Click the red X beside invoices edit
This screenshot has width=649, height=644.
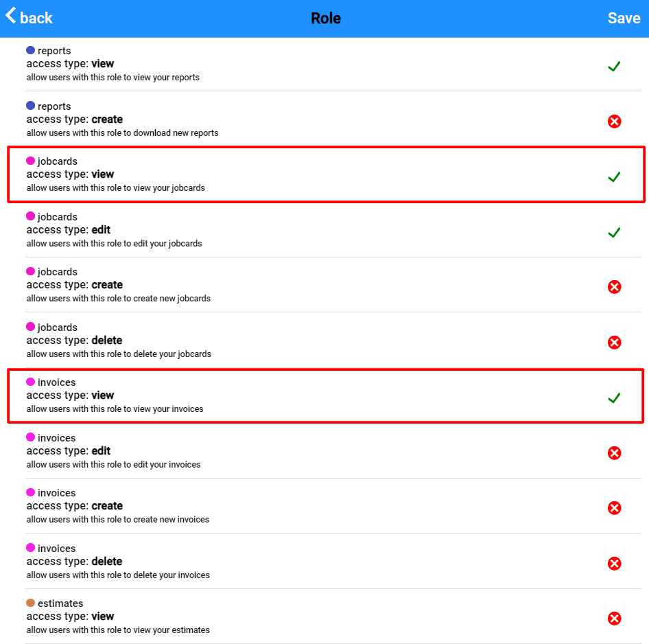point(614,453)
